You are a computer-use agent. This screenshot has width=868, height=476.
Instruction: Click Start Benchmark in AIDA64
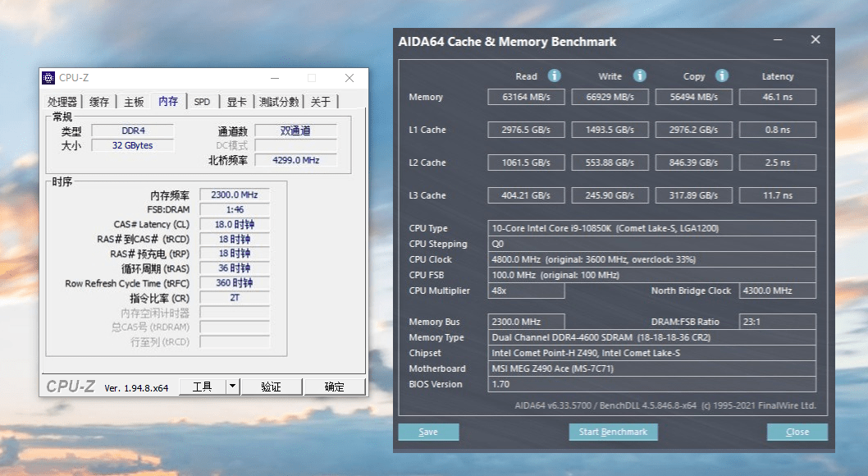pyautogui.click(x=614, y=432)
